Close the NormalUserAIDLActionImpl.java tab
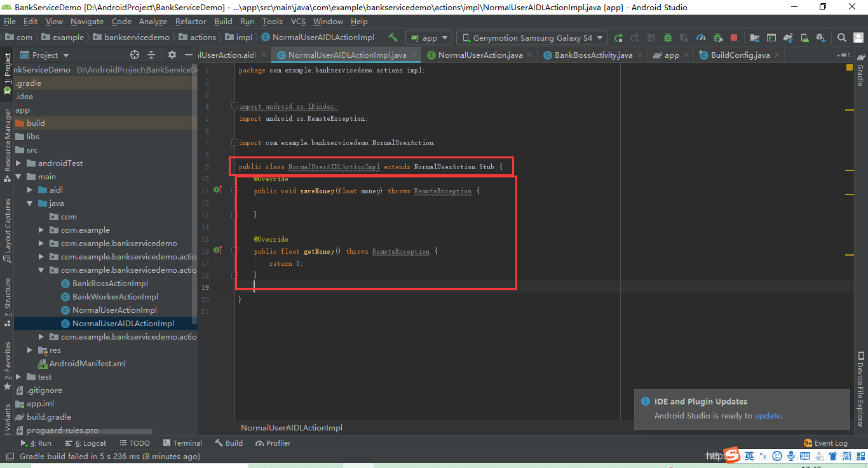Image resolution: width=868 pixels, height=468 pixels. click(x=413, y=55)
